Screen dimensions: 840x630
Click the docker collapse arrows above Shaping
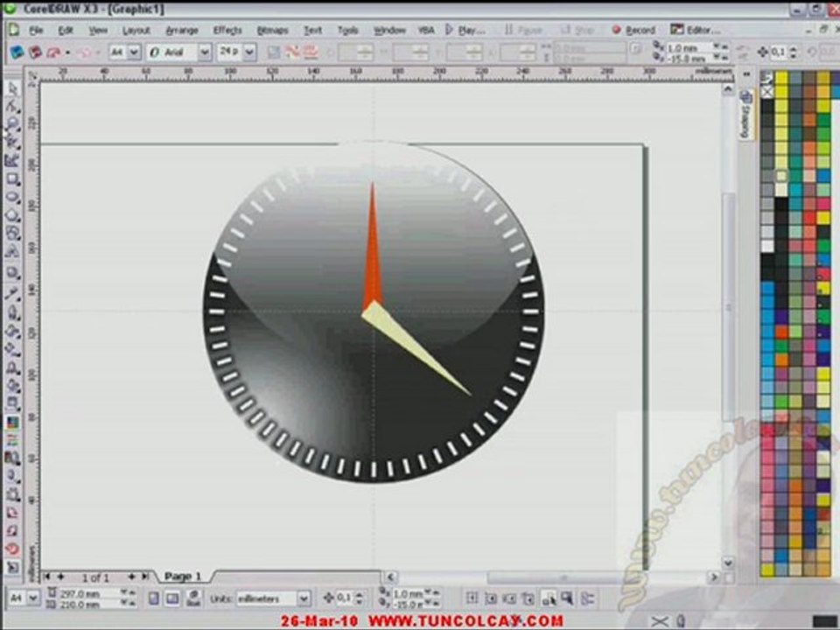tap(746, 74)
